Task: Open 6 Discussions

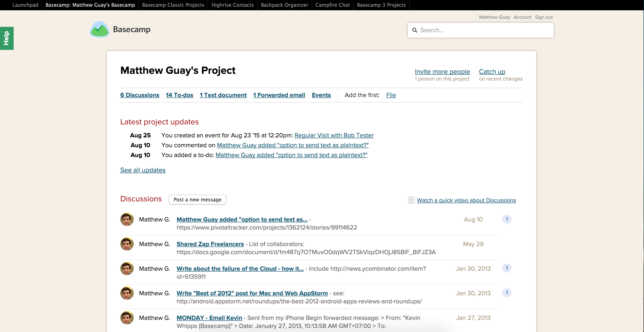Action: coord(140,95)
